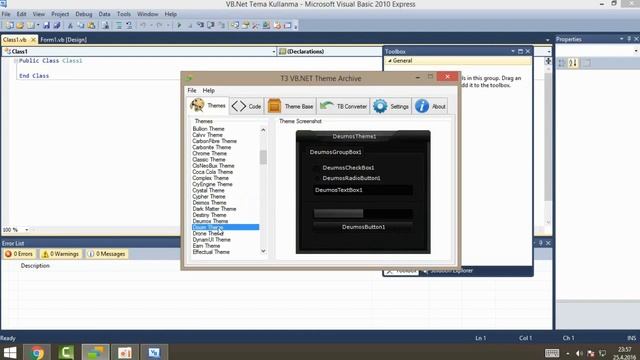The image size is (640, 360).
Task: Click the palette icon on Themes tab
Action: pos(197,105)
